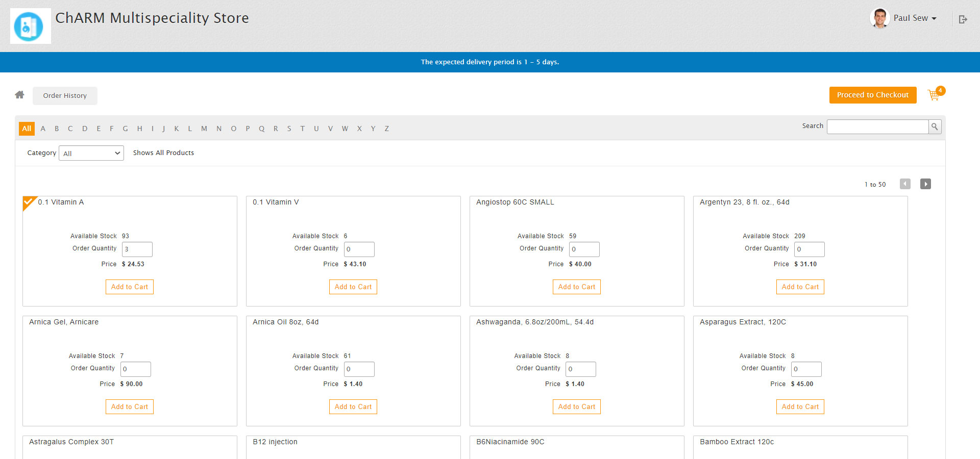The height and width of the screenshot is (459, 980).
Task: Click Proceed to Checkout button
Action: [872, 95]
